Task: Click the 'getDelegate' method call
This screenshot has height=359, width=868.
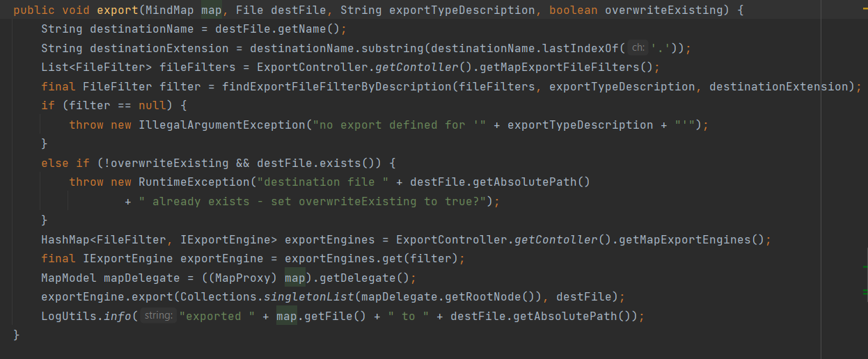Action: pos(358,278)
